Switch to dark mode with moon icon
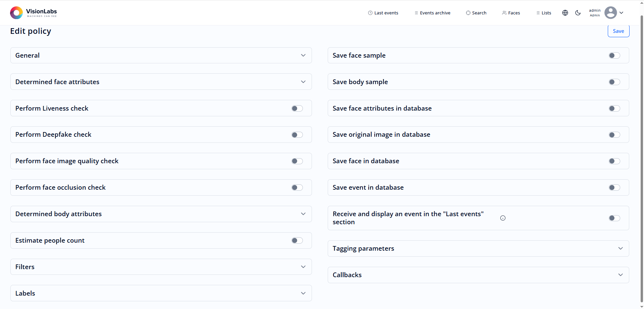Image resolution: width=644 pixels, height=309 pixels. [578, 13]
